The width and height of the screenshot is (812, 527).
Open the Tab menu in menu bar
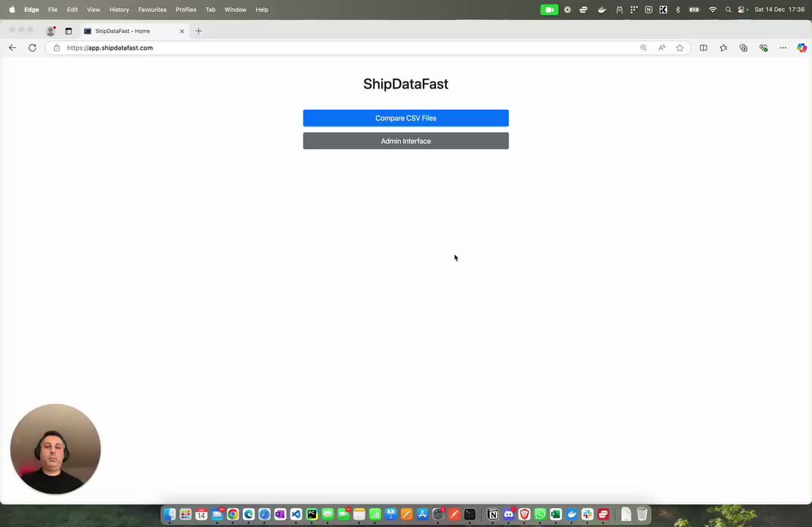tap(210, 10)
